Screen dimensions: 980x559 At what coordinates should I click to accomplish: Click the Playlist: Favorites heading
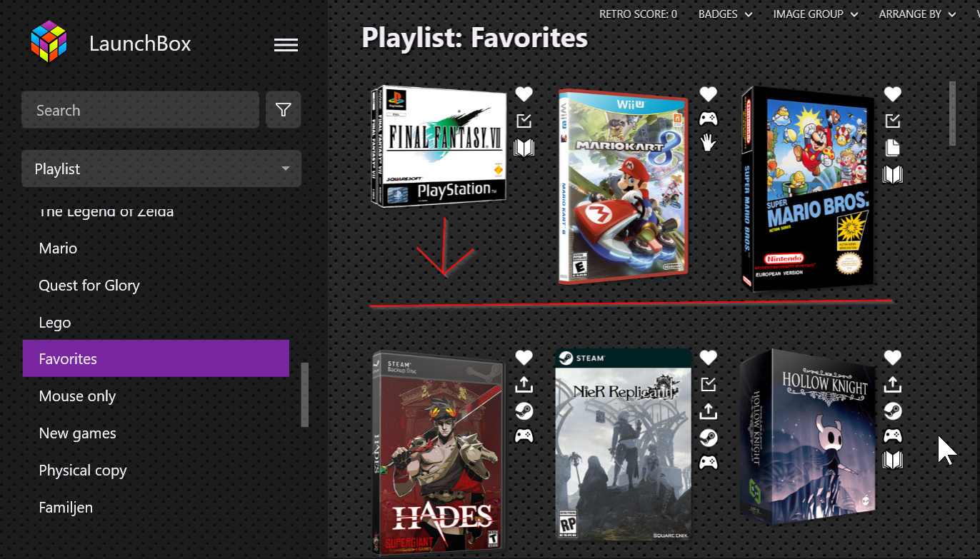(x=474, y=37)
